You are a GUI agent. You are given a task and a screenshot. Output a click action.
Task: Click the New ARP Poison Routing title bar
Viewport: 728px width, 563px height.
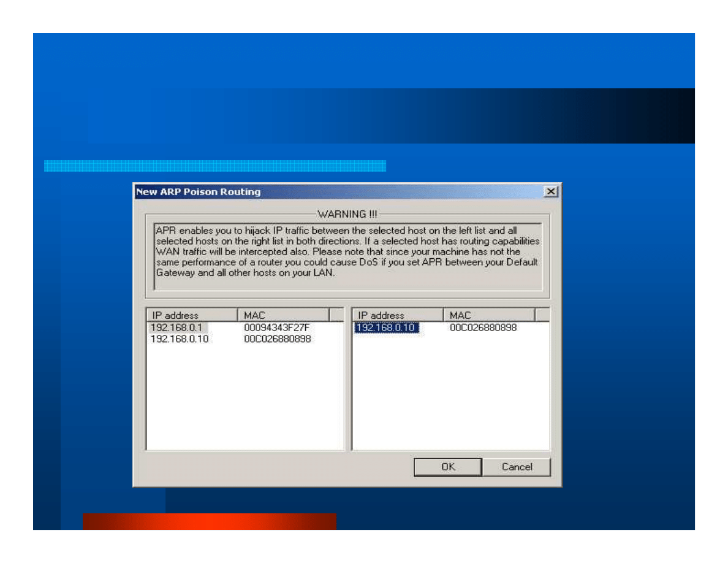tap(337, 192)
